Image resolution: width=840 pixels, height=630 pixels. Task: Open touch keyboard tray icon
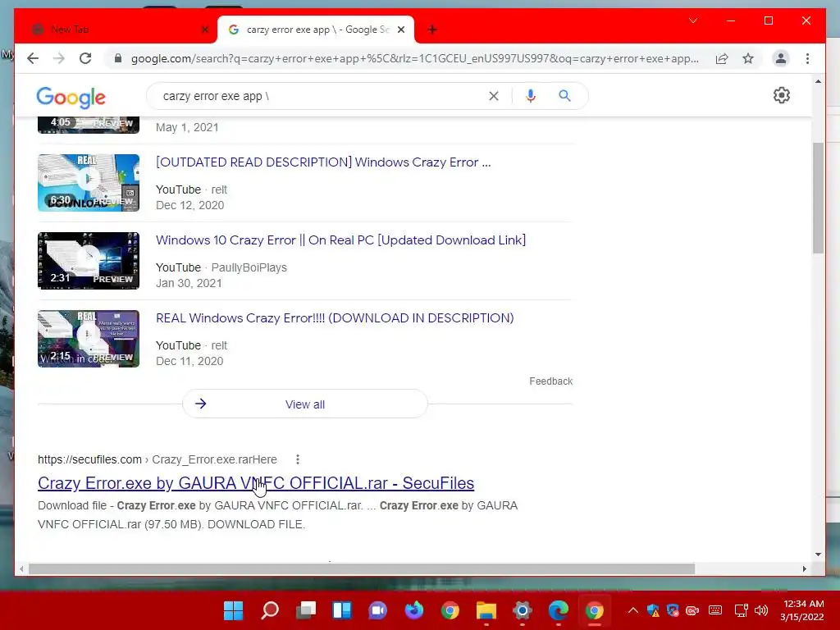coord(715,610)
